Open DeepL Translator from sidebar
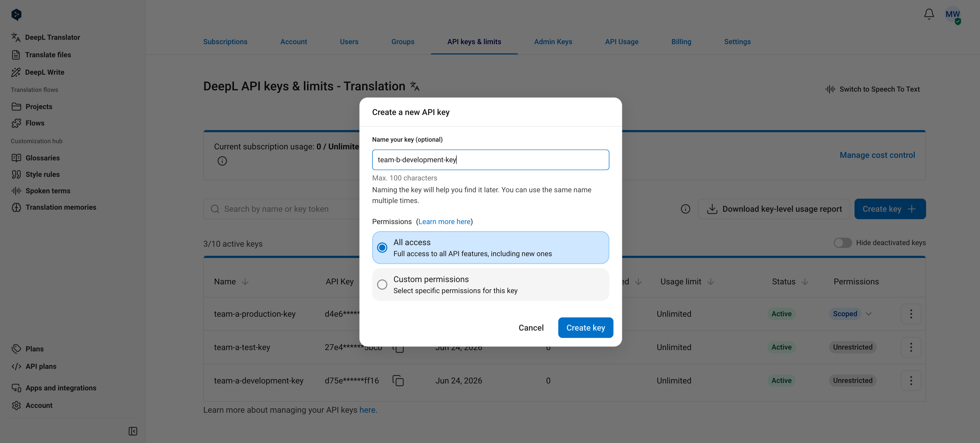 coord(46,37)
